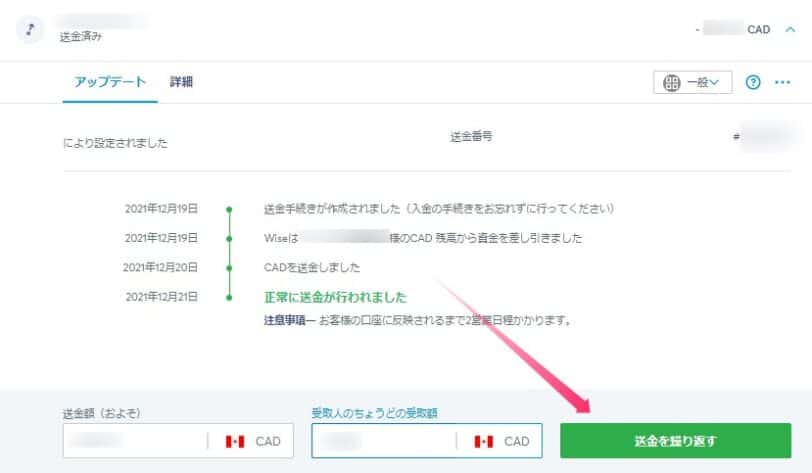This screenshot has height=473, width=812.
Task: Open the 一般 category dropdown
Action: tap(693, 82)
